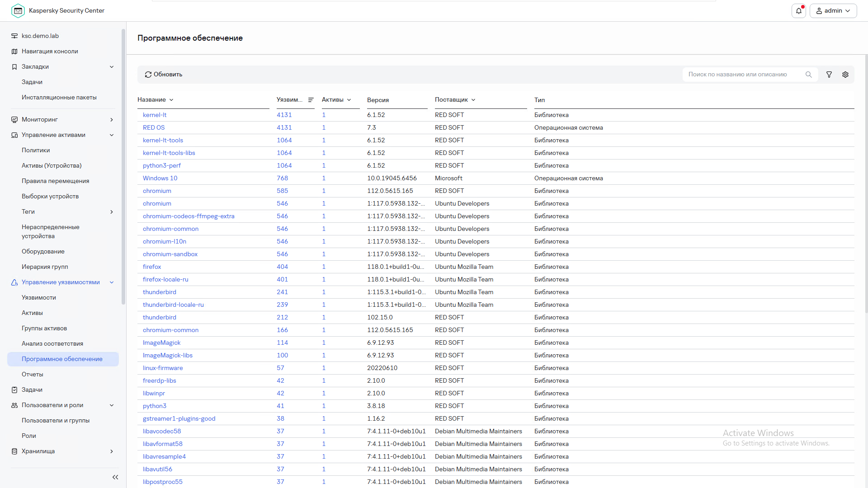Open the Windows 10 software link
868x488 pixels.
(x=160, y=178)
